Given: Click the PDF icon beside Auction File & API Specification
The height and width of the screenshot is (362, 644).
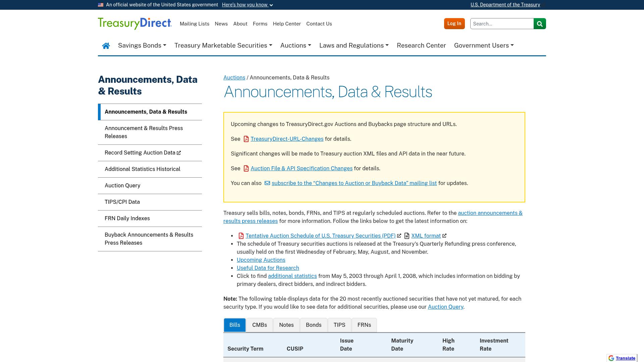Looking at the screenshot, I should pyautogui.click(x=246, y=169).
